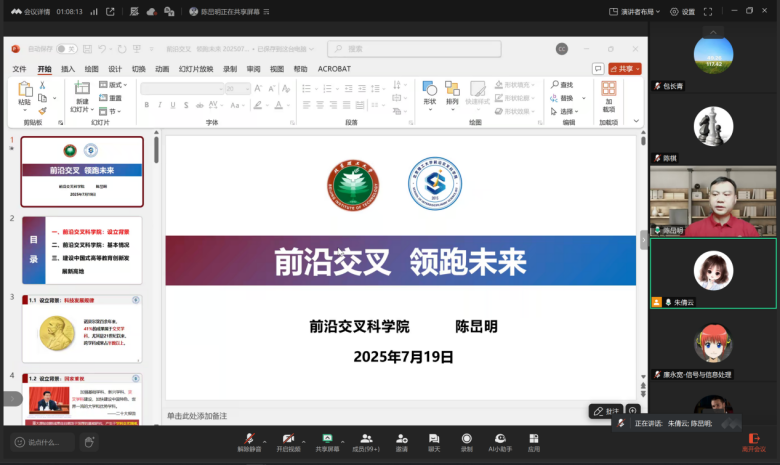780x465 pixels.
Task: Click the Record (录制) icon in meeting toolbar
Action: (467, 442)
